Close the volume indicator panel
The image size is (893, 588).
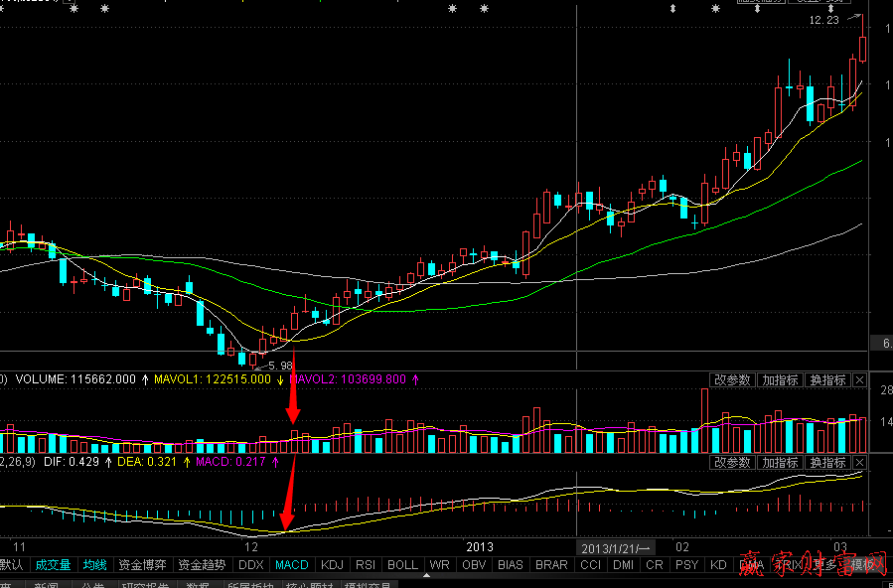[859, 380]
